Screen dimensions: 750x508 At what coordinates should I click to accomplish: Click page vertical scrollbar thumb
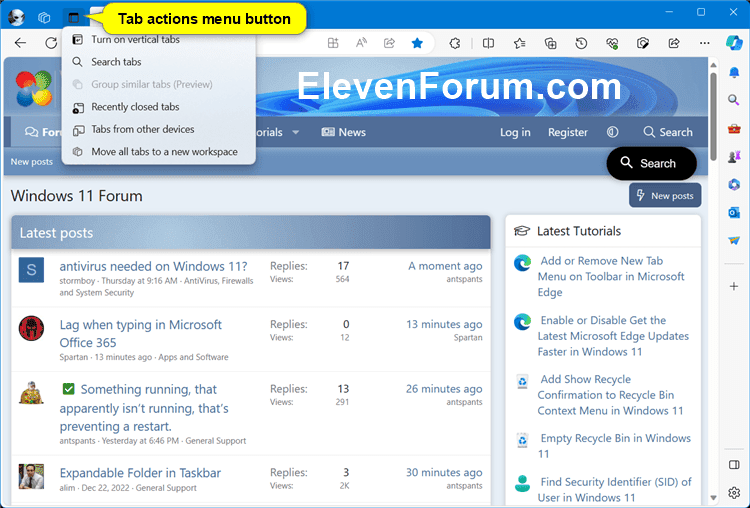pos(713,117)
